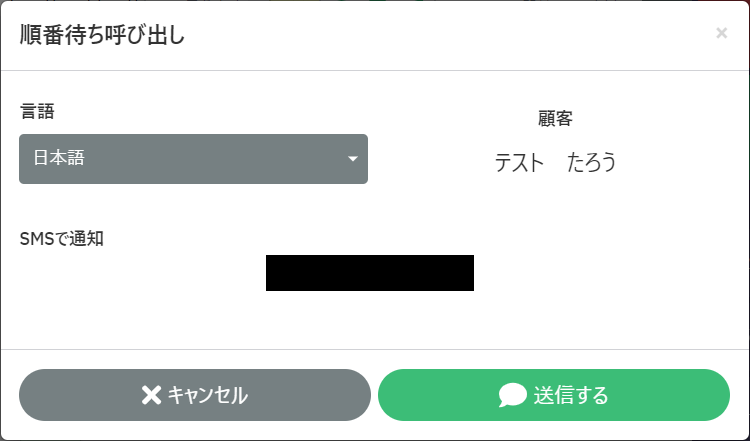750x441 pixels.
Task: Click the 順番待ち呼び出し dialog title
Action: [x=103, y=35]
